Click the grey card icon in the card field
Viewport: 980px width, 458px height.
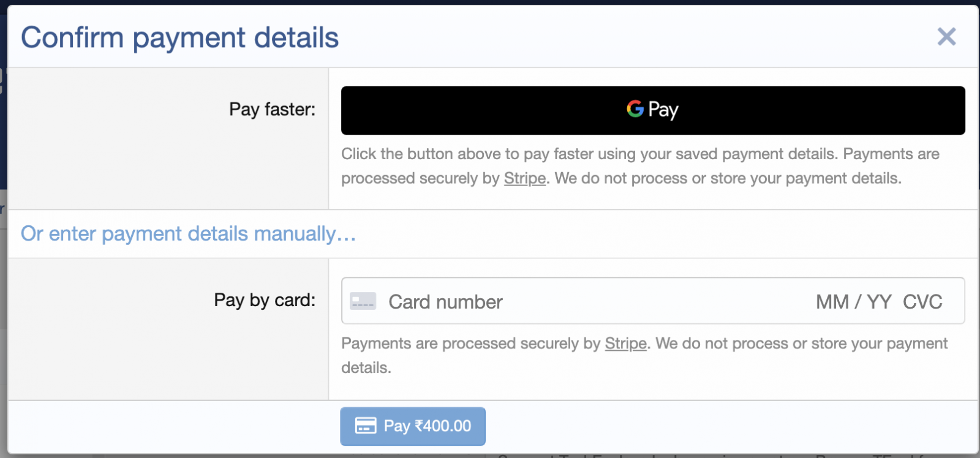[363, 301]
